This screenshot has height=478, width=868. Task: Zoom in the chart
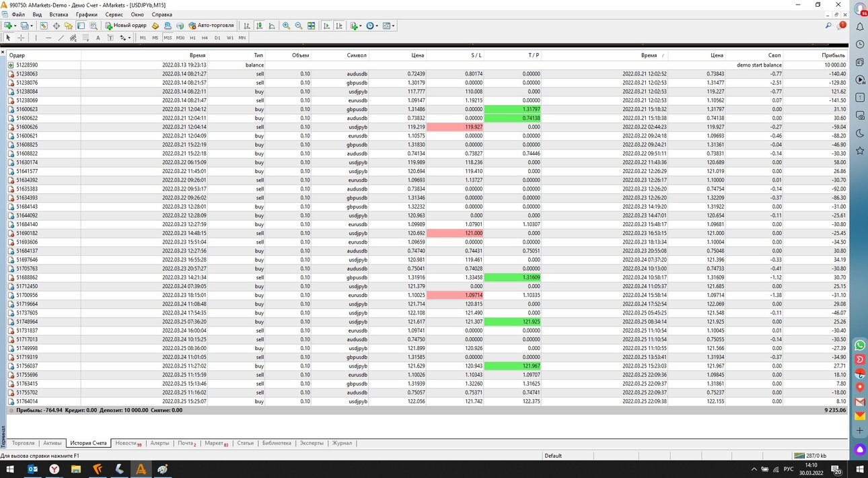pyautogui.click(x=286, y=26)
